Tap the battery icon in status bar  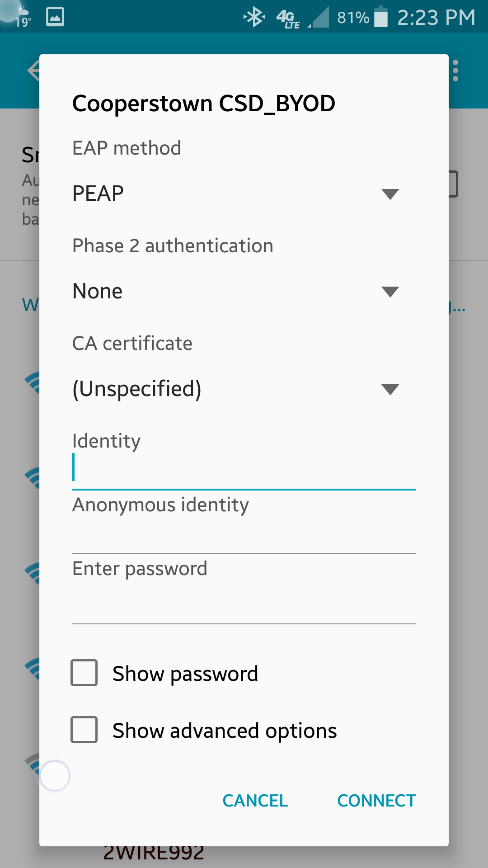coord(381,17)
